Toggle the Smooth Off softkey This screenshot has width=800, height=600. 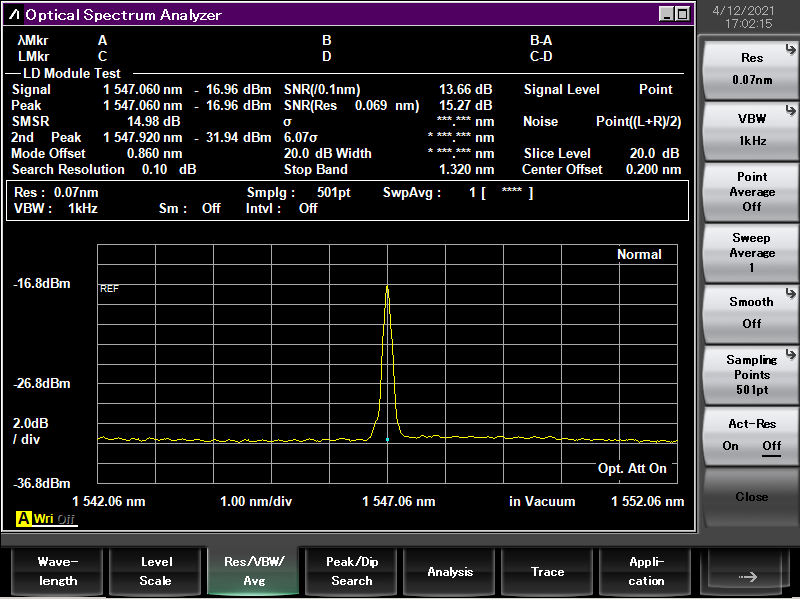click(751, 312)
